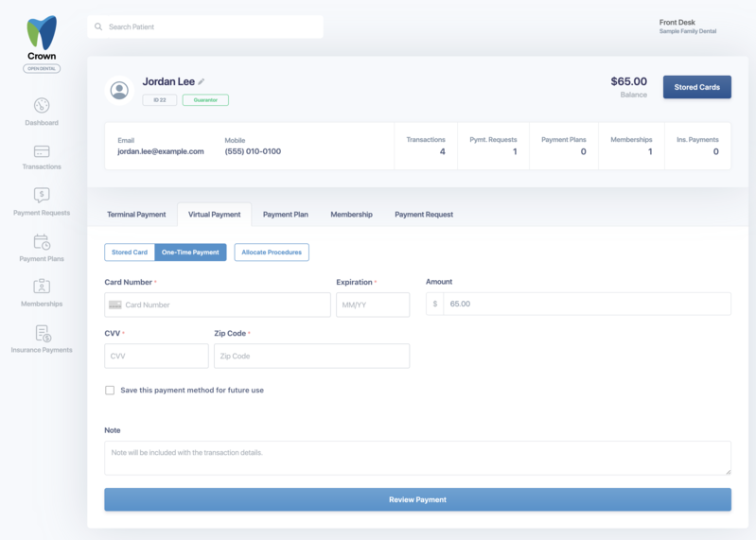
Task: Focus the Expiration MM/YY field
Action: pos(373,305)
